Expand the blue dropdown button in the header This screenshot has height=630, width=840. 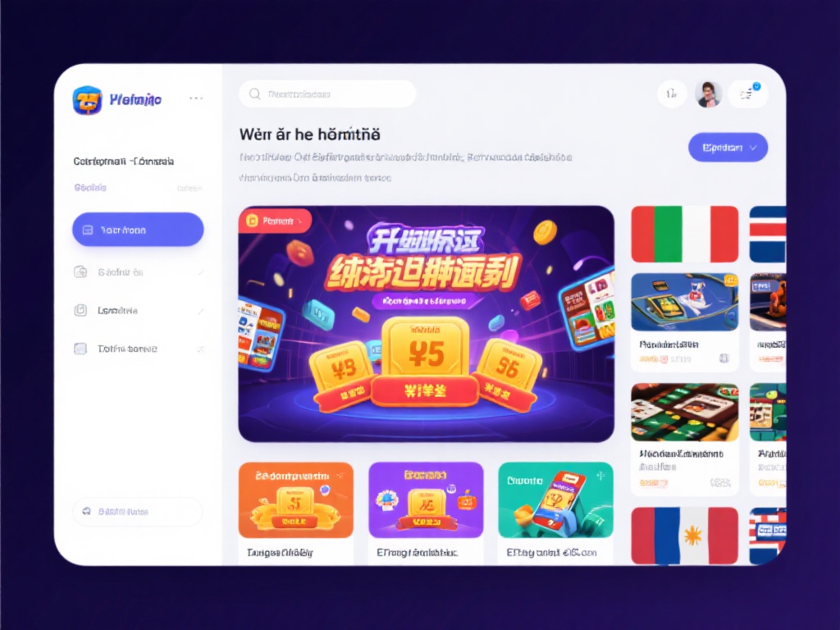tap(728, 148)
